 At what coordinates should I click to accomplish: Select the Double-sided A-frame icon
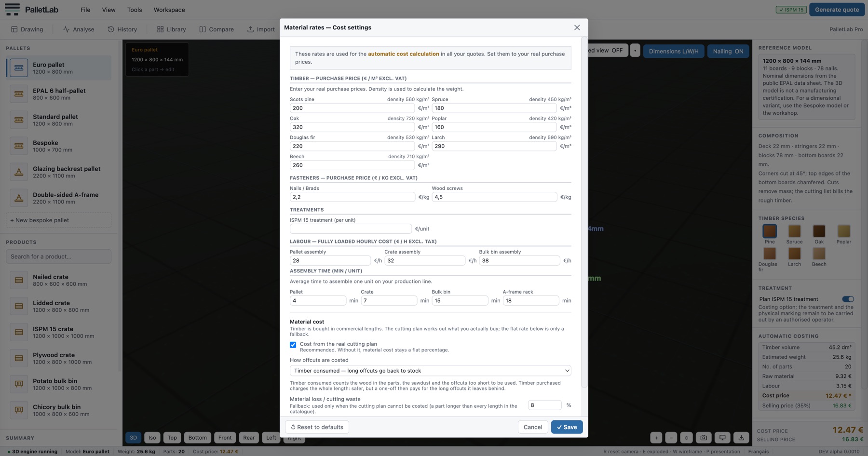pos(19,198)
